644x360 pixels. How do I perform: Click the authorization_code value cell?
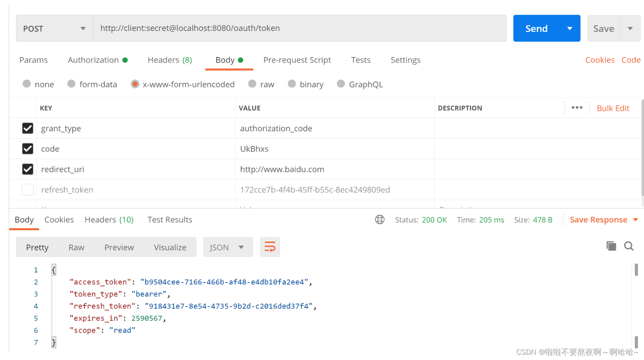tap(334, 128)
